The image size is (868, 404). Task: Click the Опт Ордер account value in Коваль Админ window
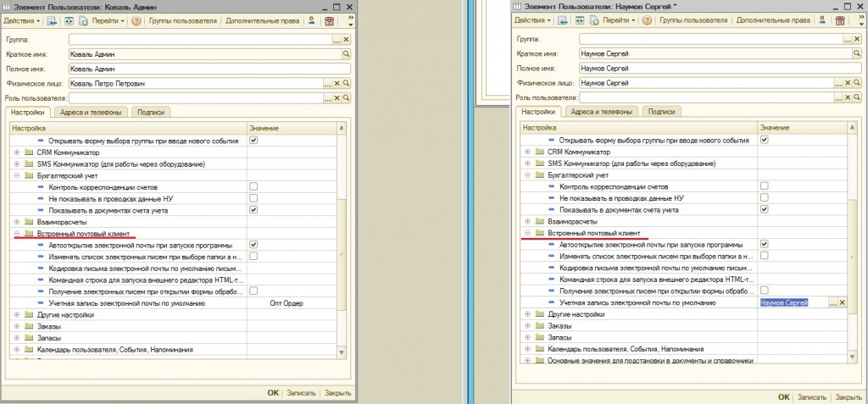coord(287,303)
